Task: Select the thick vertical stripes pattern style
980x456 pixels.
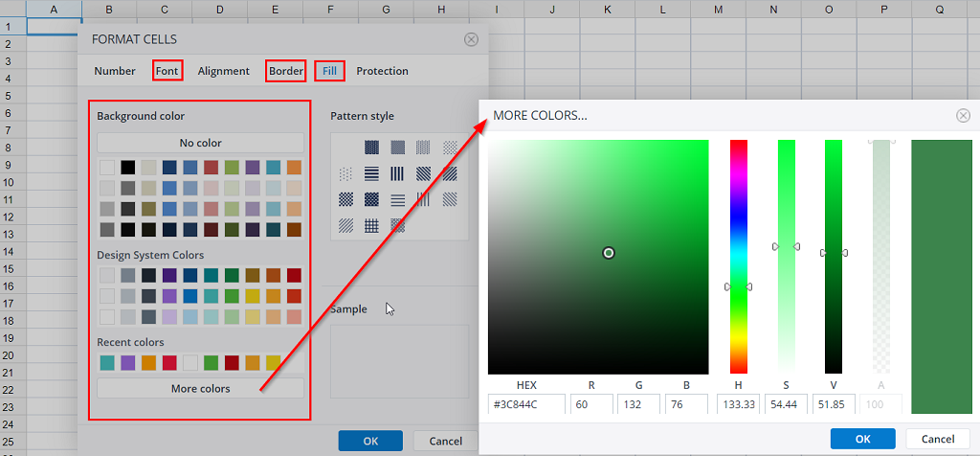Action: [397, 174]
